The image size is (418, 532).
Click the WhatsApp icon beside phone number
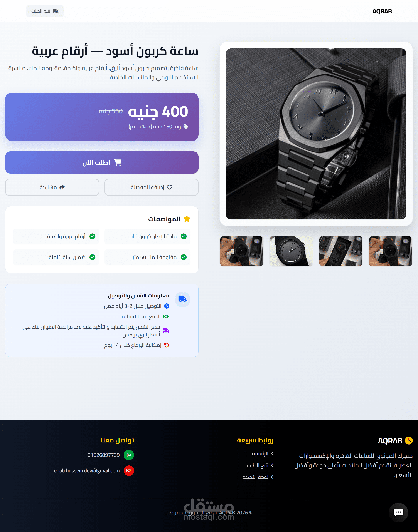(129, 455)
